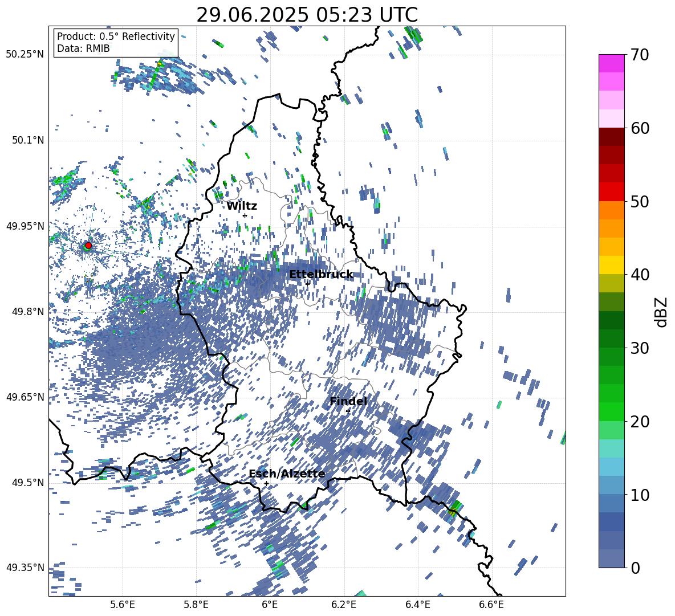Image resolution: width=675 pixels, height=616 pixels.
Task: Click the 49.35°N latitude label
Action: click(x=25, y=568)
